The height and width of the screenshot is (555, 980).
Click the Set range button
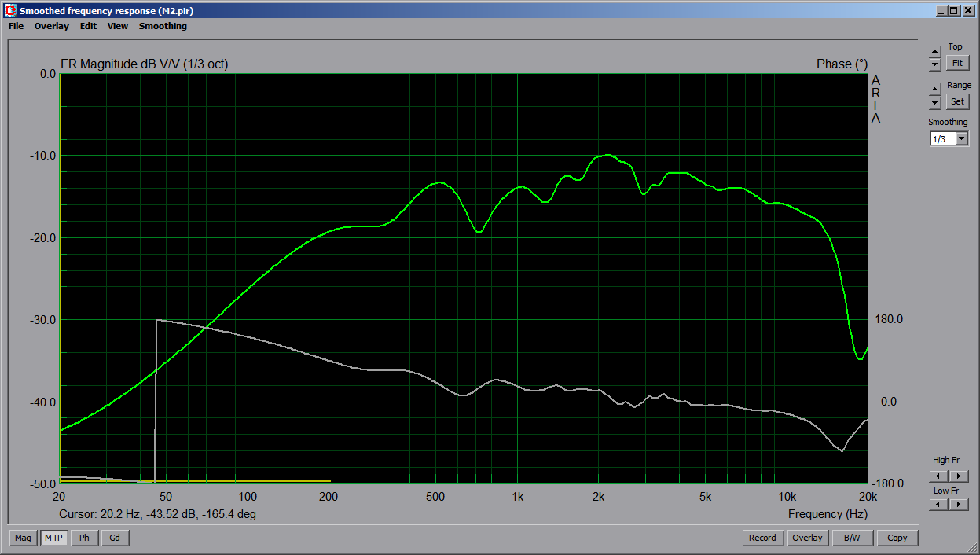956,101
